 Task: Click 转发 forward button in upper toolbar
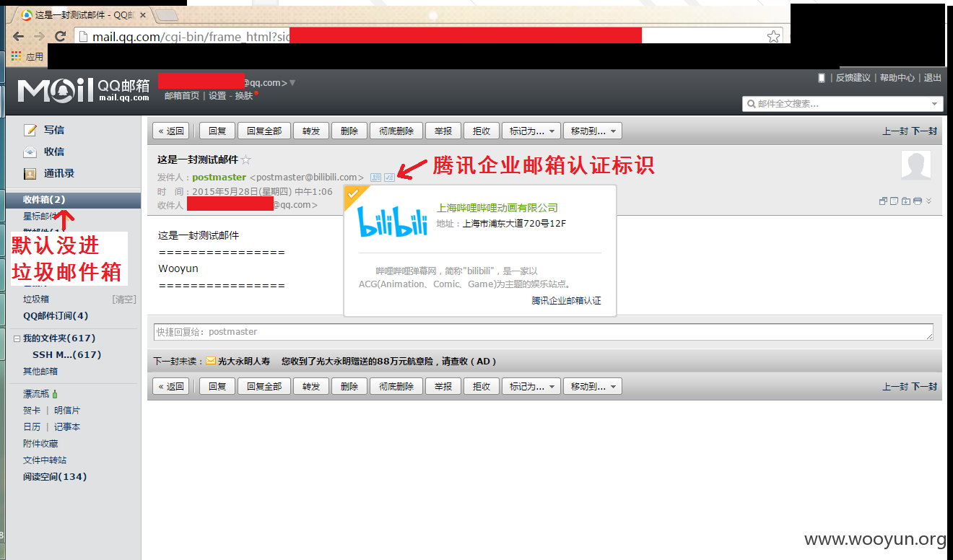(x=311, y=131)
